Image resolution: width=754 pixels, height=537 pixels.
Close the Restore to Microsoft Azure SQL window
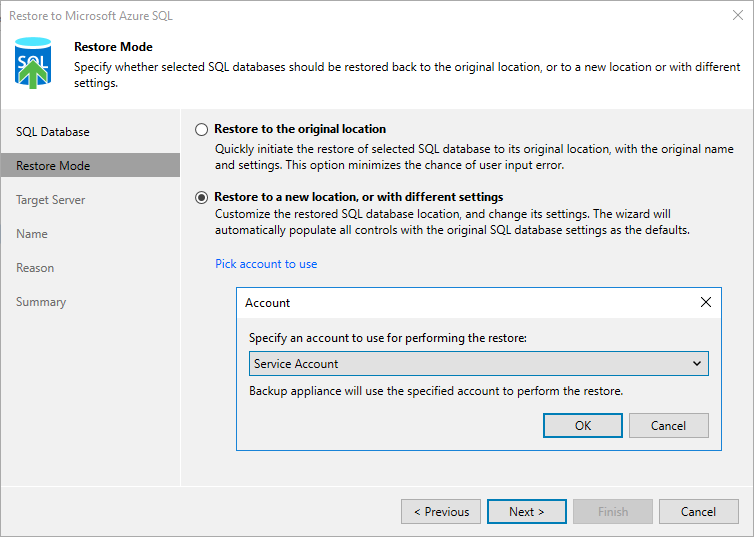click(x=737, y=15)
